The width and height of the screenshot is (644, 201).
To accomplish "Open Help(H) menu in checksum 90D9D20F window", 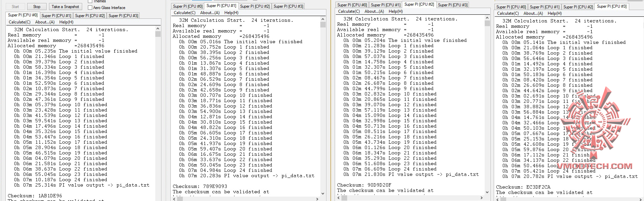I will tap(396, 11).
